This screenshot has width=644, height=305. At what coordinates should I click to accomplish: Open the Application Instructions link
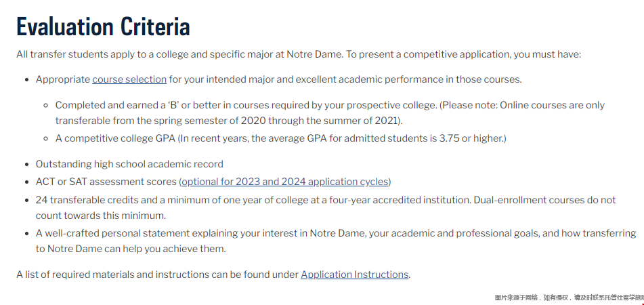tap(354, 274)
